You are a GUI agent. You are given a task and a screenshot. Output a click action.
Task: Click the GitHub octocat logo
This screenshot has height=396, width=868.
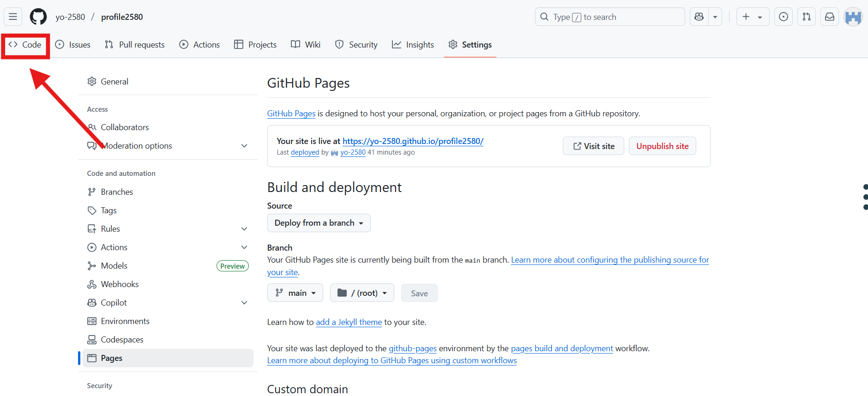coord(38,17)
